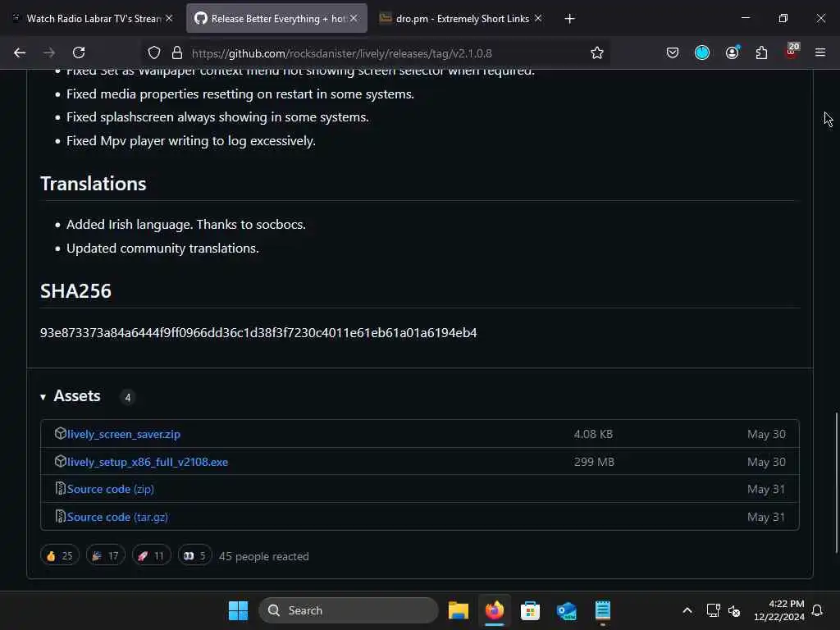Open the network status tray icon
The image size is (840, 630).
(713, 610)
